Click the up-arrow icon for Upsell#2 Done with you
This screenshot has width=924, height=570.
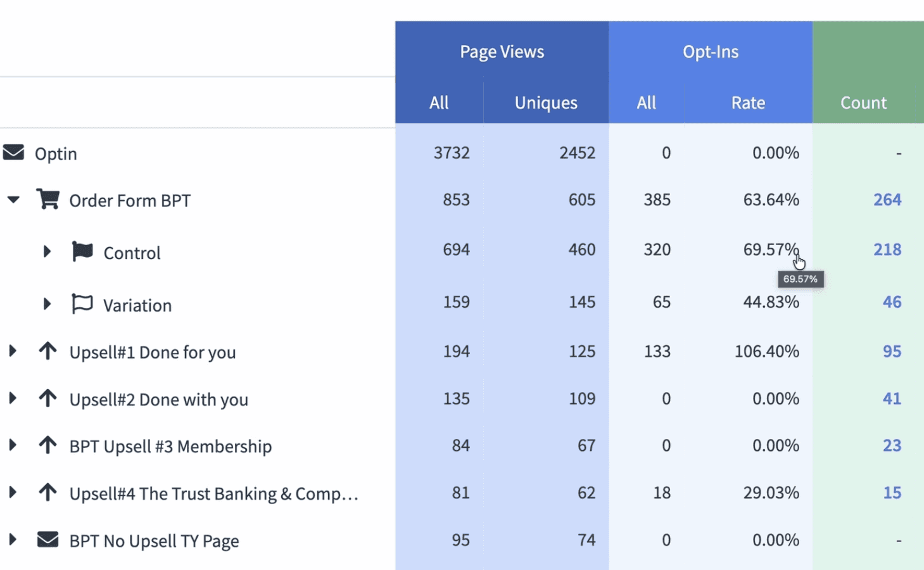[47, 398]
